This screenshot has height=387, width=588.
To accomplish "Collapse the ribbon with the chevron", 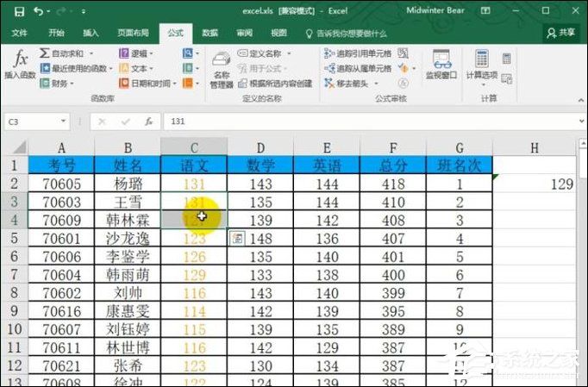I will (581, 100).
